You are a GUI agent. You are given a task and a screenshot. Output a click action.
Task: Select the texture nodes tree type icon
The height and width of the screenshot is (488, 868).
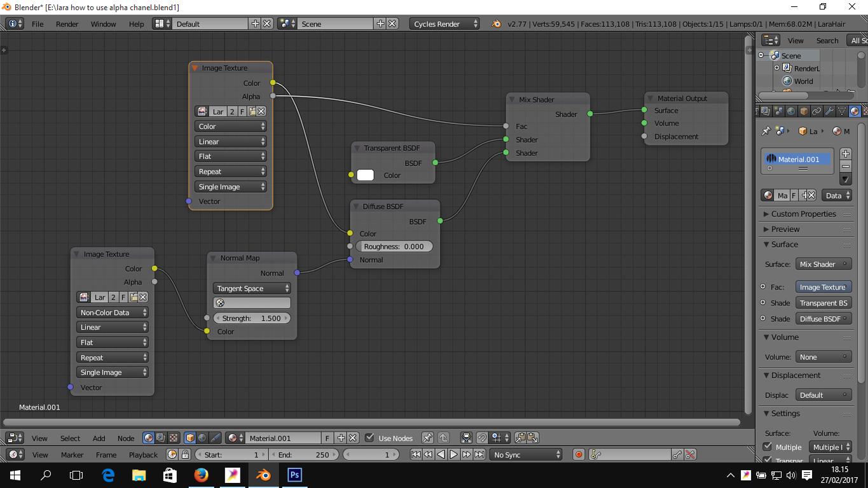[173, 438]
